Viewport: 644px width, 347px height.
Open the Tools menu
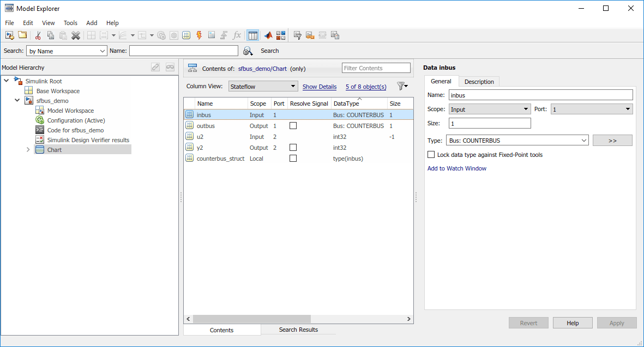click(70, 23)
